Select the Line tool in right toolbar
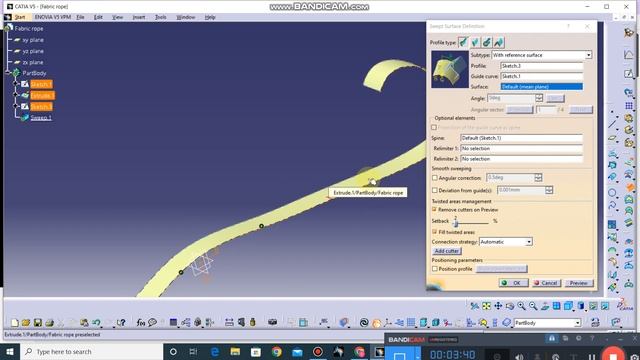The image size is (640, 360). [612, 124]
